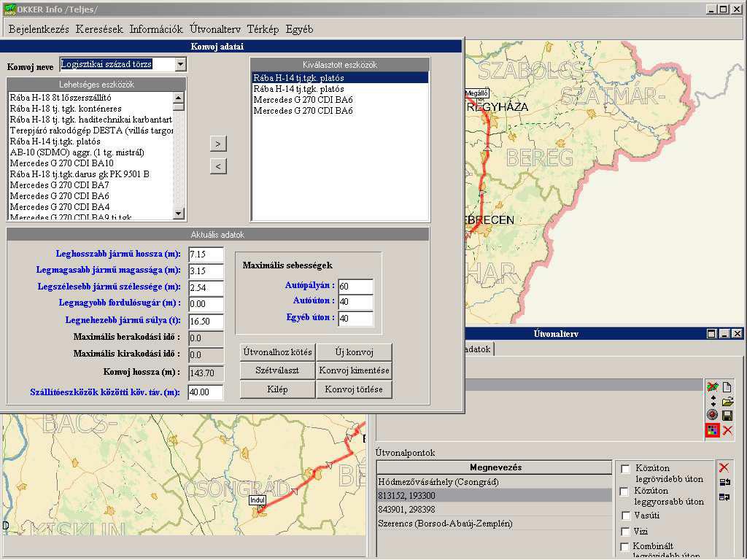The width and height of the screenshot is (747, 560).
Task: Open the Információk menu
Action: tap(156, 29)
